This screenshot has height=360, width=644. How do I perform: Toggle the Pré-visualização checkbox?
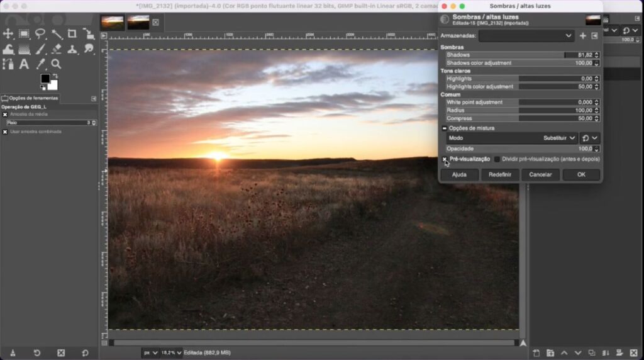445,159
